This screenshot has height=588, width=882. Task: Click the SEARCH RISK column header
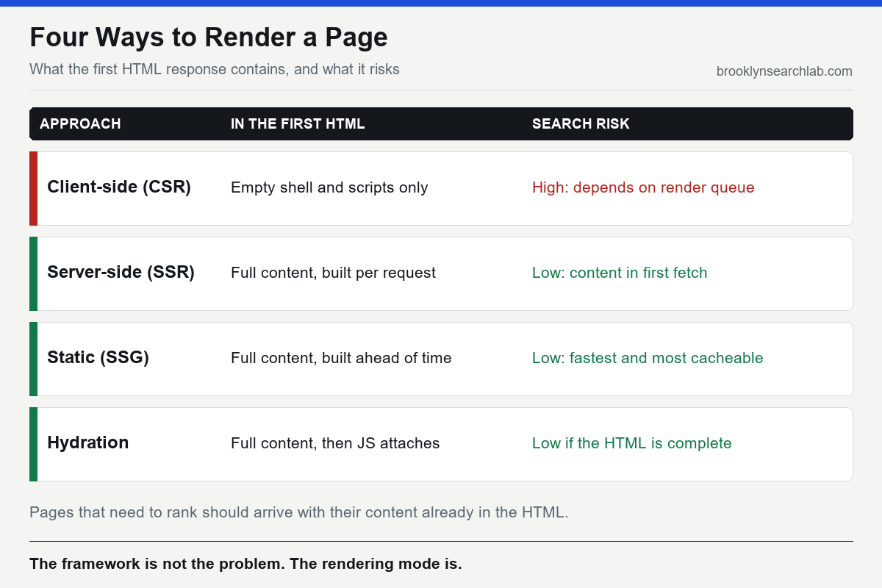[x=581, y=123]
